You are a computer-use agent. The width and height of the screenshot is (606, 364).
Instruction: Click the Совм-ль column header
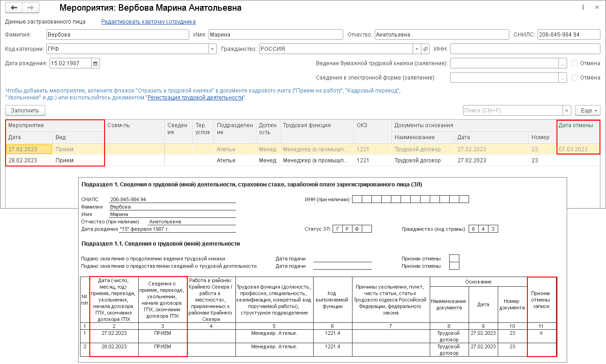click(134, 131)
